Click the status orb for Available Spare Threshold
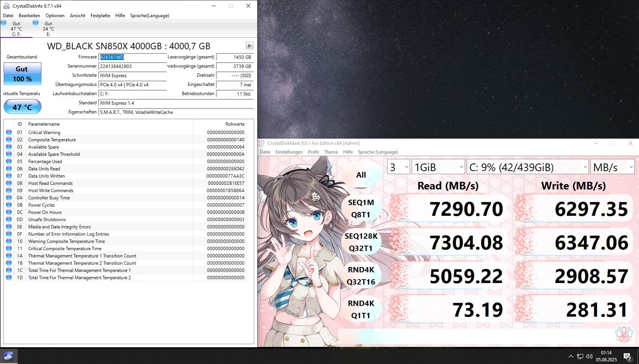This screenshot has width=639, height=364. point(9,154)
